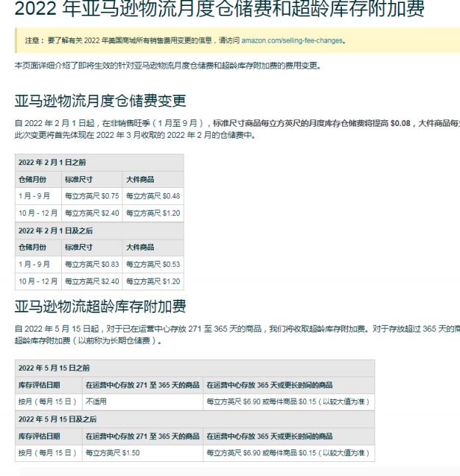Click the line starting 此次变更将首先体现在
Viewport: 460px width, 476px height.
(x=135, y=135)
